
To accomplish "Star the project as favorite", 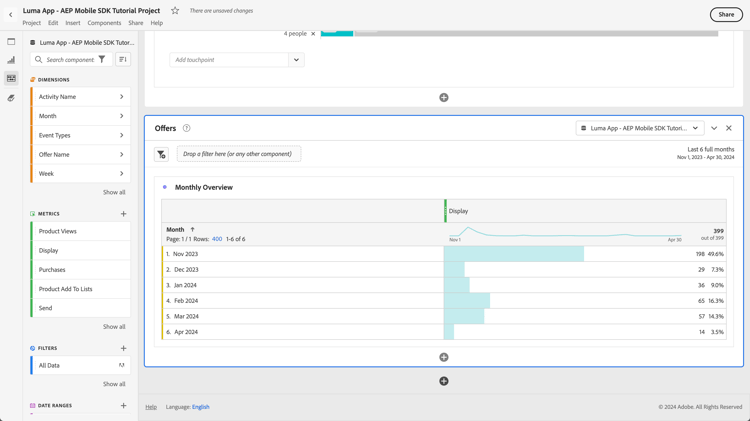I will click(175, 11).
